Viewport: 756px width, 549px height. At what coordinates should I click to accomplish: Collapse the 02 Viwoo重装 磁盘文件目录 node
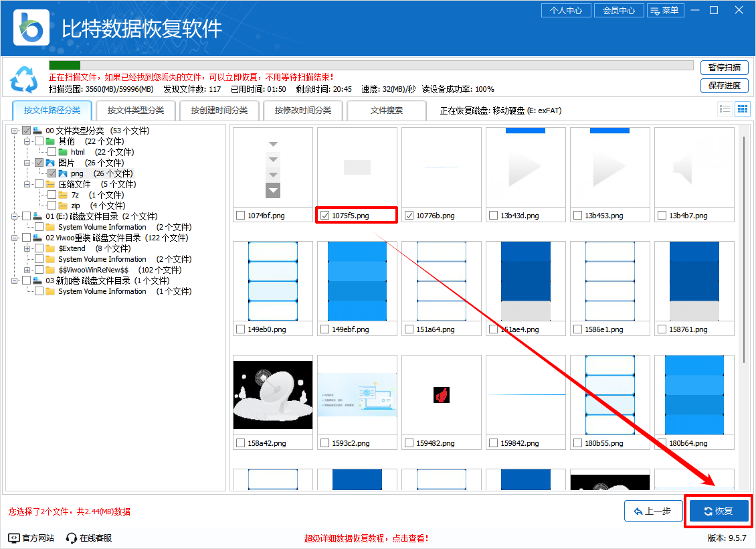[x=15, y=238]
